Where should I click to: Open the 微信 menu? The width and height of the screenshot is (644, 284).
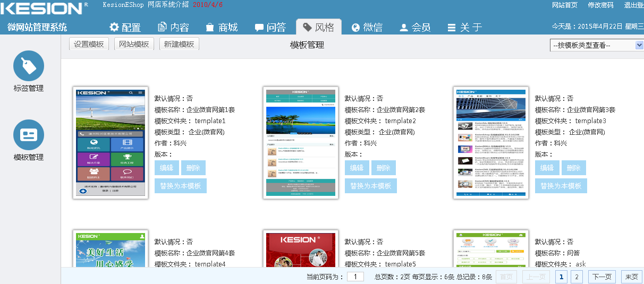pos(367,28)
